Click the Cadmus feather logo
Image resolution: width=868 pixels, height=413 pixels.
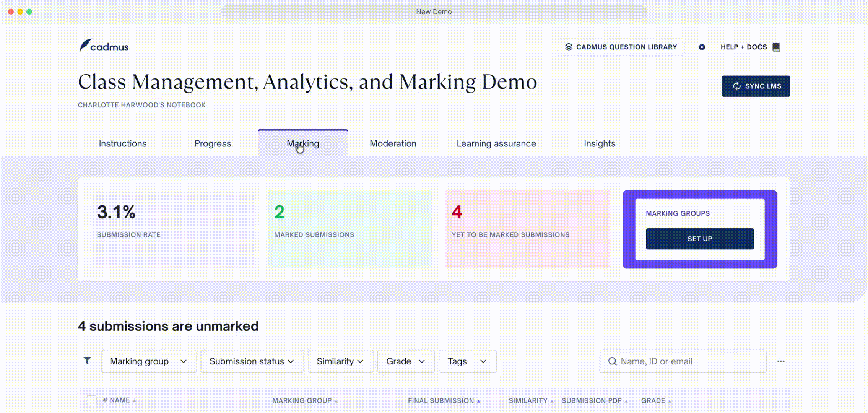pyautogui.click(x=86, y=46)
